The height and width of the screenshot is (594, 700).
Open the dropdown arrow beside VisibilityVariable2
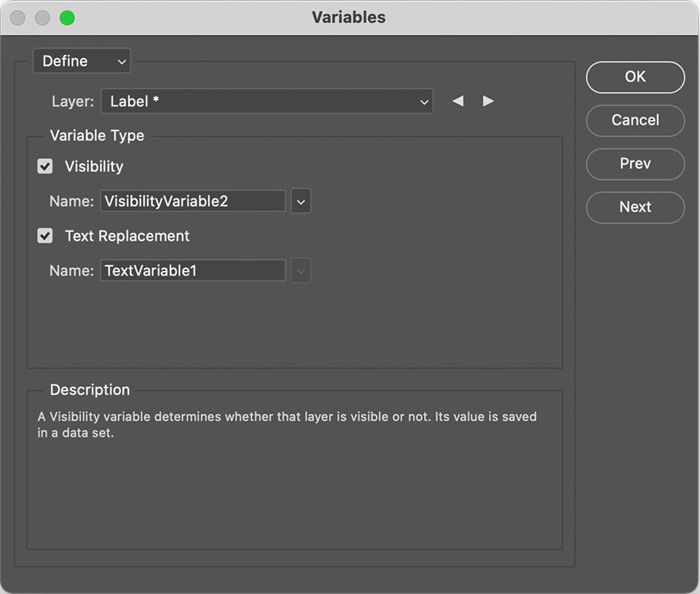(301, 200)
